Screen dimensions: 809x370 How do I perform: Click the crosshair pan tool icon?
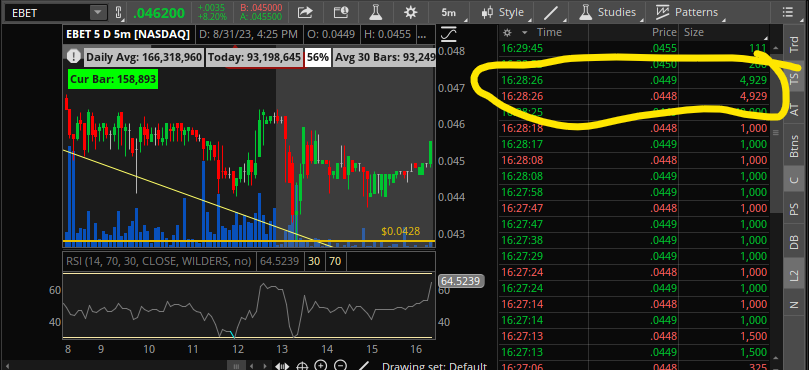click(x=303, y=366)
